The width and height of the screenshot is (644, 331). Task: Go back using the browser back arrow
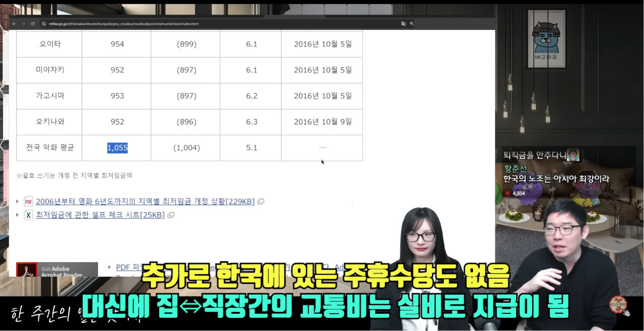pos(14,24)
